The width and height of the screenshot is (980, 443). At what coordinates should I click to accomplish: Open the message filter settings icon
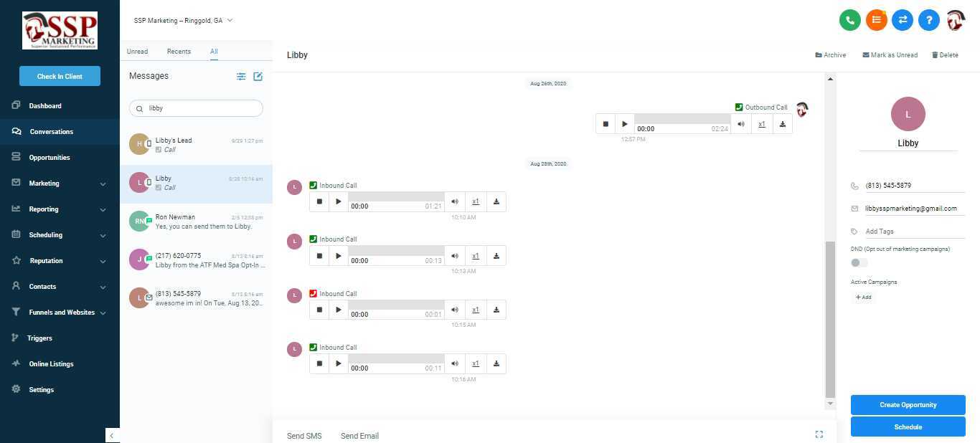pos(241,76)
